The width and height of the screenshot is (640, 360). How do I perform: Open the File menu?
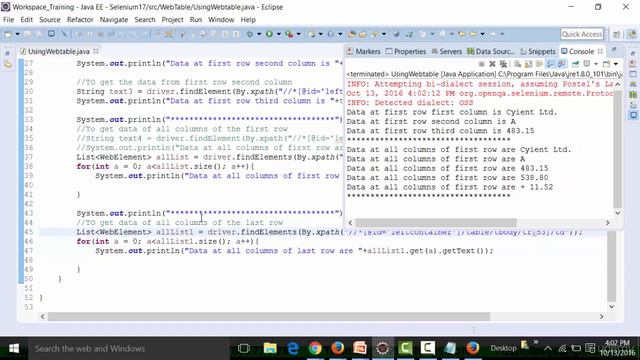(x=8, y=20)
